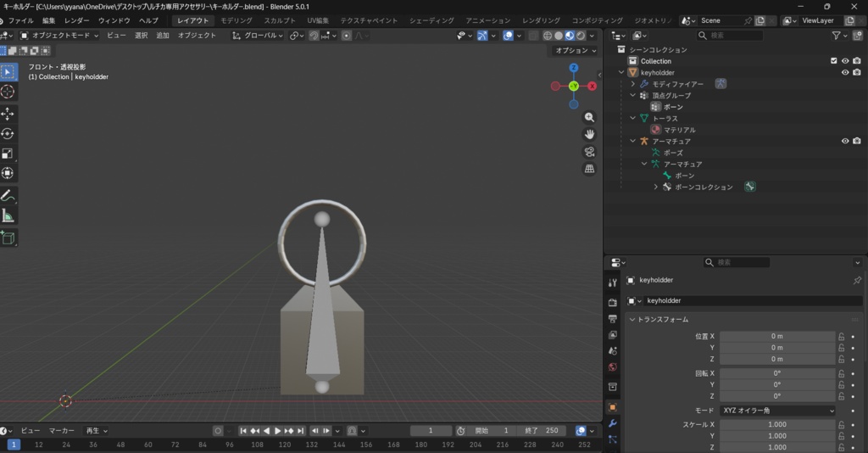
Task: Select the Rotate tool
Action: pyautogui.click(x=8, y=133)
